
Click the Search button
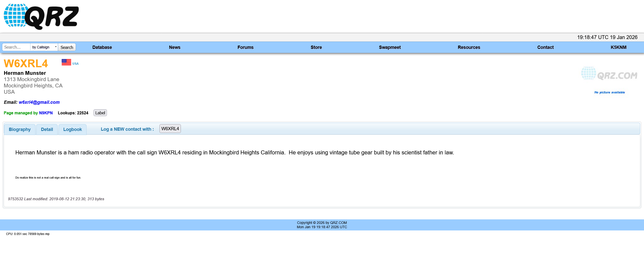[67, 47]
